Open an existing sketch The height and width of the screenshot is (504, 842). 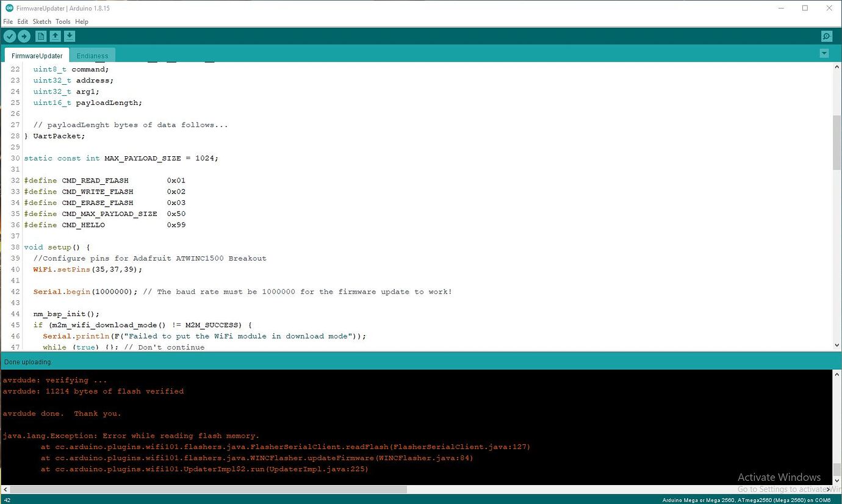point(55,36)
